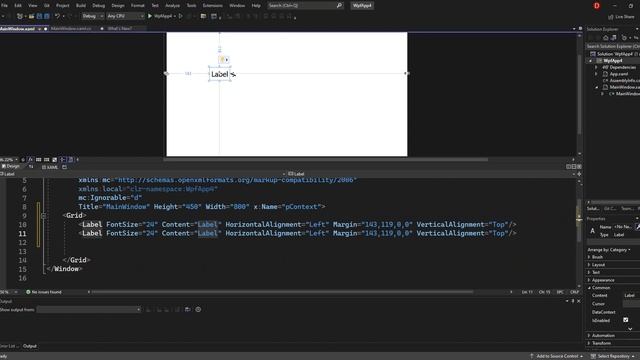This screenshot has height=360, width=640.
Task: Click the Output panel settings gear icon
Action: pyautogui.click(x=198, y=309)
